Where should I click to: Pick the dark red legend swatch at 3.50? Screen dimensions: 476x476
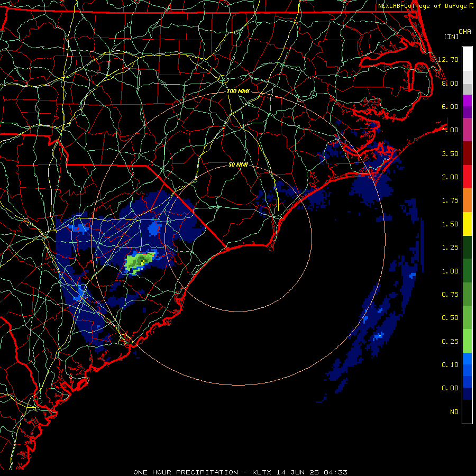[x=467, y=153]
